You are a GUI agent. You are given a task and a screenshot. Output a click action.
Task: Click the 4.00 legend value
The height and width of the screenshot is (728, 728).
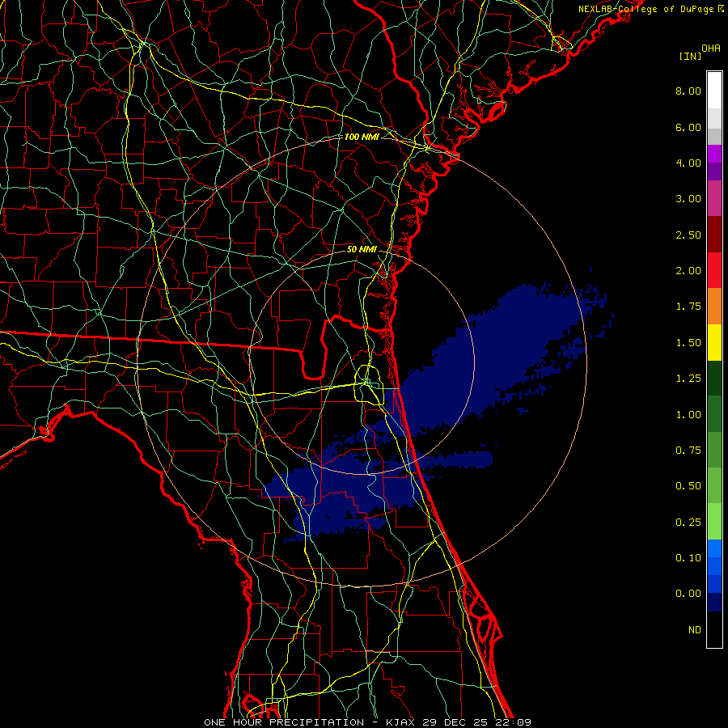pos(688,163)
